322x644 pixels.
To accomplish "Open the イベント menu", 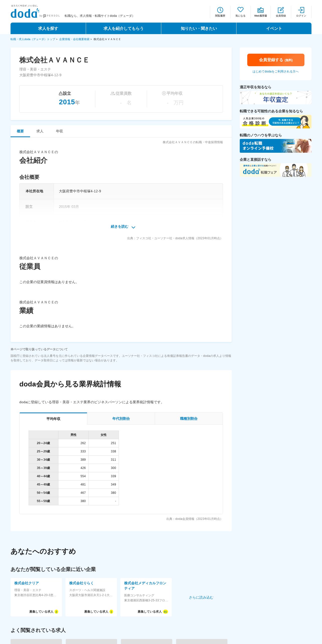I will coord(274,28).
